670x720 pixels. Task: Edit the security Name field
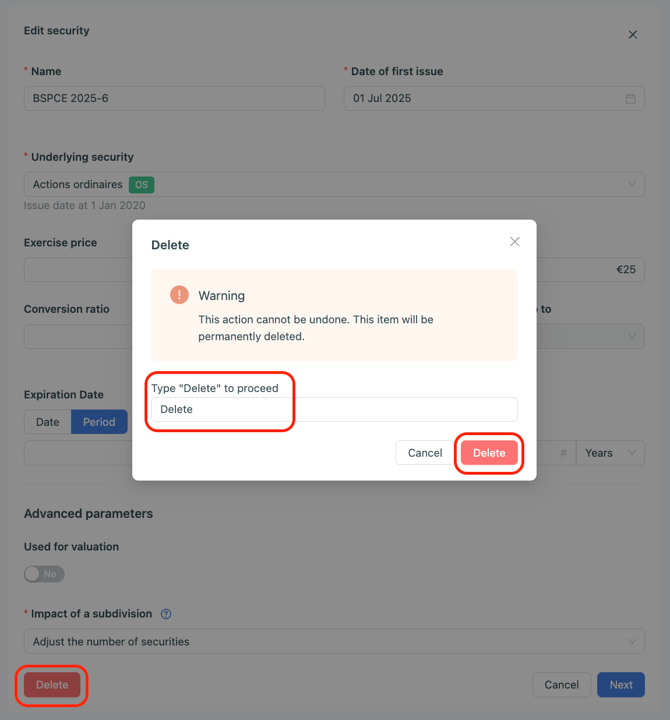174,98
